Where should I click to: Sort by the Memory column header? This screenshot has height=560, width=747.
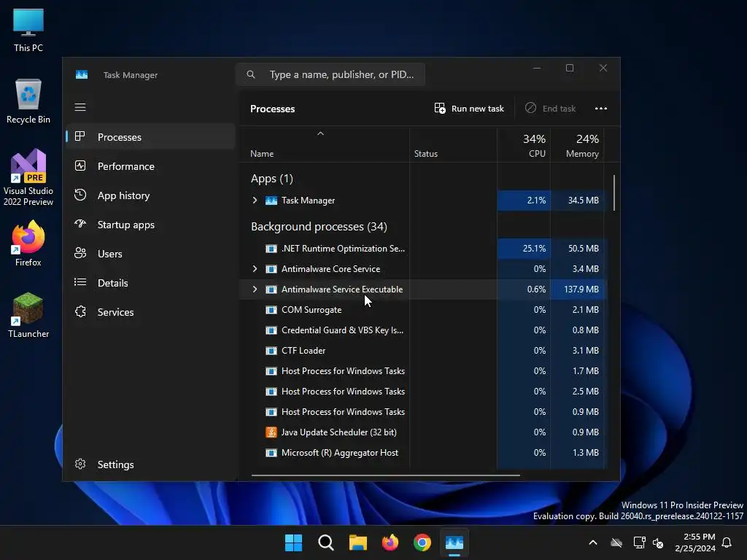(x=577, y=145)
